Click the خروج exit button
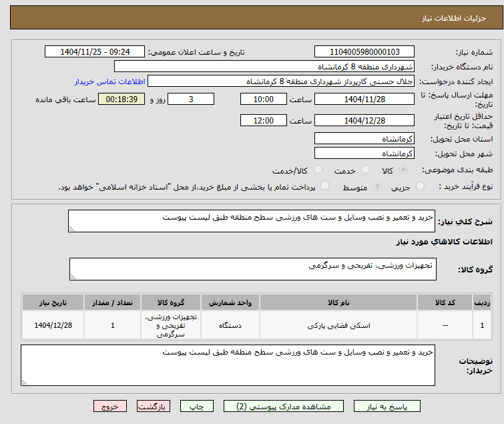Image resolution: width=504 pixels, height=424 pixels. pos(110,407)
